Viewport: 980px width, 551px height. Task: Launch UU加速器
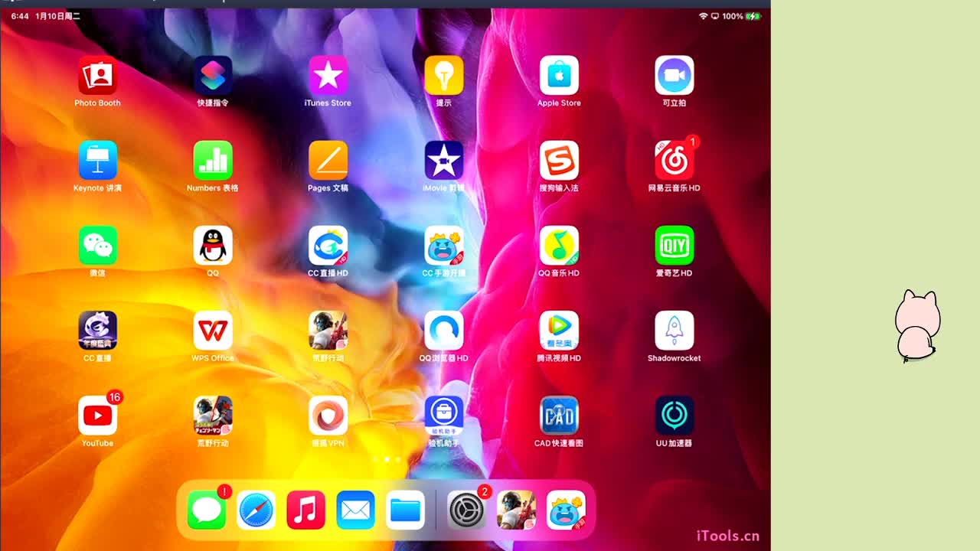click(675, 415)
